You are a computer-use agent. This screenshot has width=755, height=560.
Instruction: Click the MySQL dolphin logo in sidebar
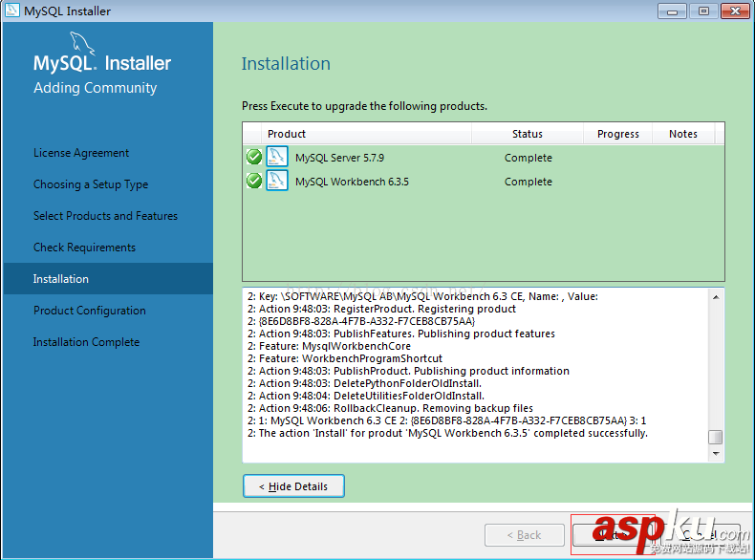pos(82,43)
